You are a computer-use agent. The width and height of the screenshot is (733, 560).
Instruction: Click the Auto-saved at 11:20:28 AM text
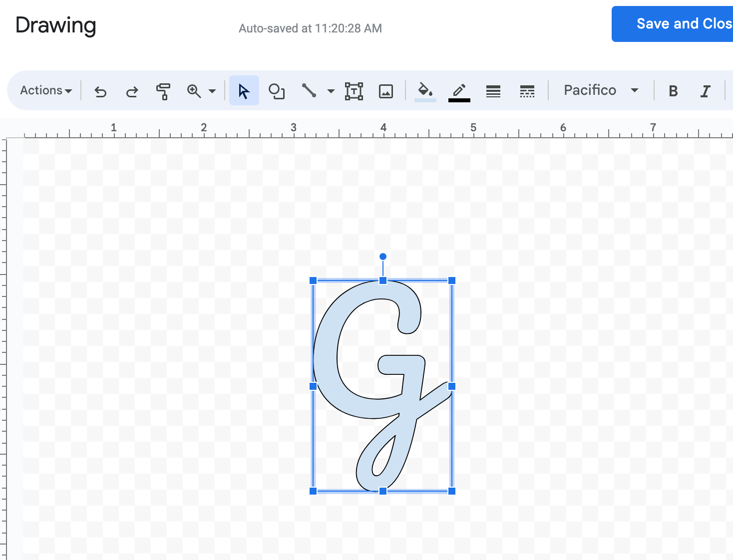pyautogui.click(x=310, y=28)
